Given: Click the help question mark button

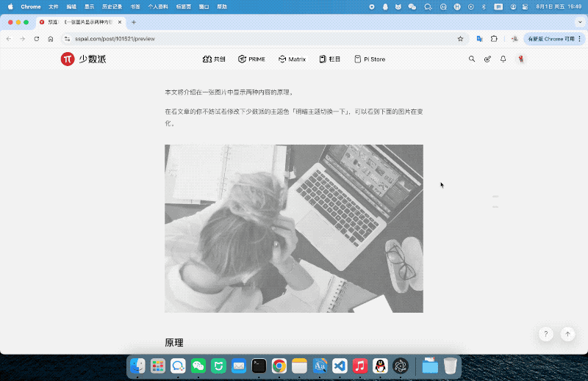Looking at the screenshot, I should coord(546,334).
